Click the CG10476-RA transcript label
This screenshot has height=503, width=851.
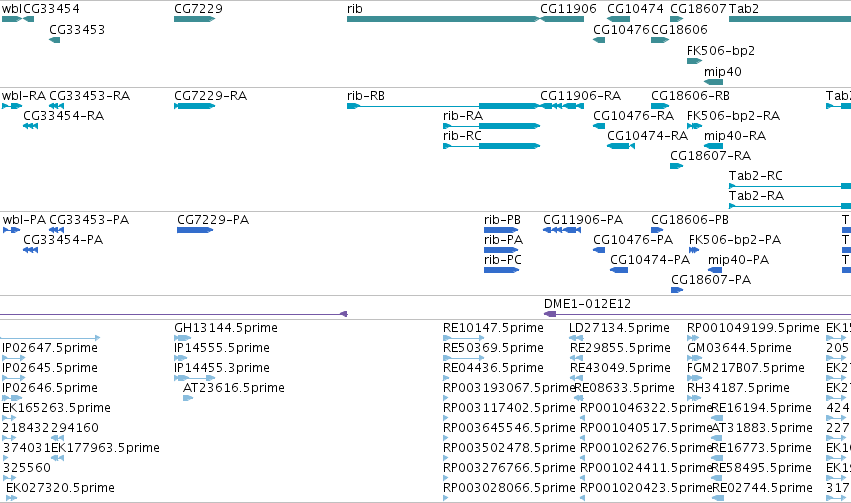(633, 116)
